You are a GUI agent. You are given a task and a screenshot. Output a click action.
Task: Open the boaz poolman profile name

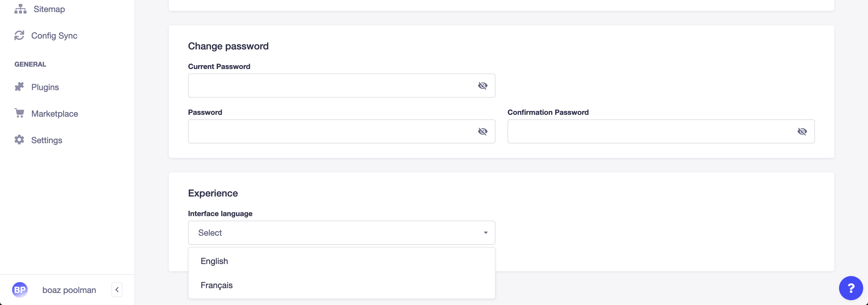click(69, 290)
